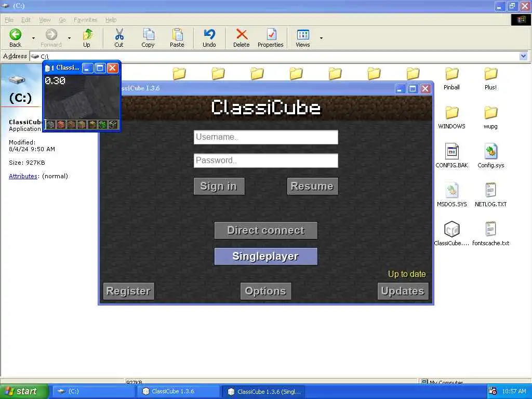Expand the Views dropdown arrow
The image size is (532, 399).
coord(321,38)
